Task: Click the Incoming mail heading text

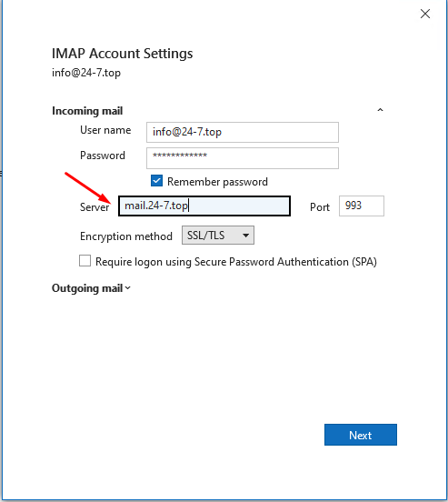Action: (87, 111)
